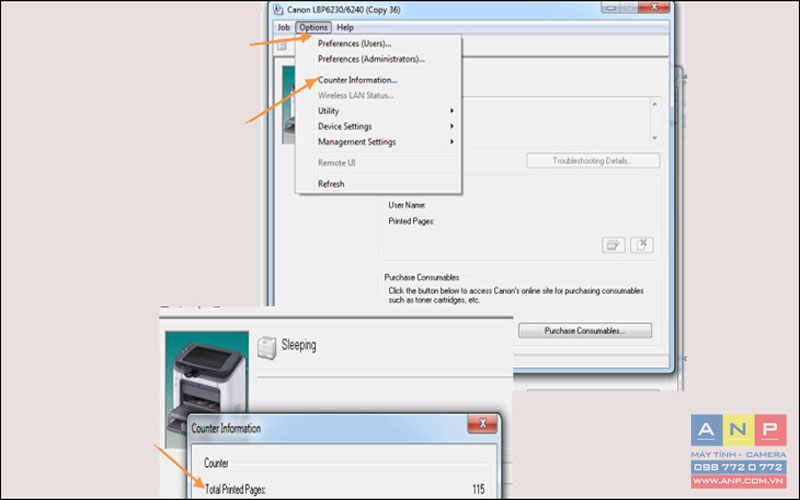Image resolution: width=800 pixels, height=500 pixels.
Task: Close the Canon LBP6230/6240 window
Action: pyautogui.click(x=654, y=7)
